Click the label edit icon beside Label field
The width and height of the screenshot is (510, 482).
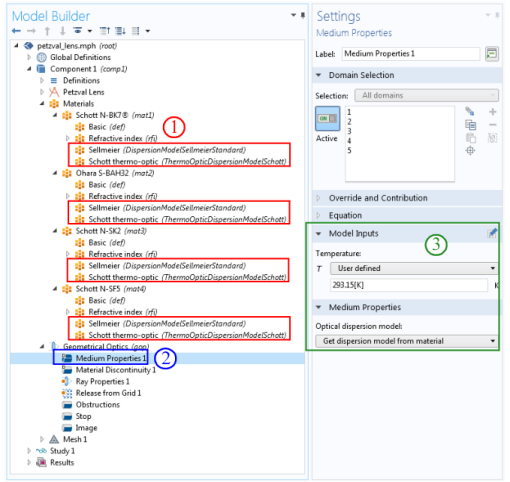coord(492,54)
